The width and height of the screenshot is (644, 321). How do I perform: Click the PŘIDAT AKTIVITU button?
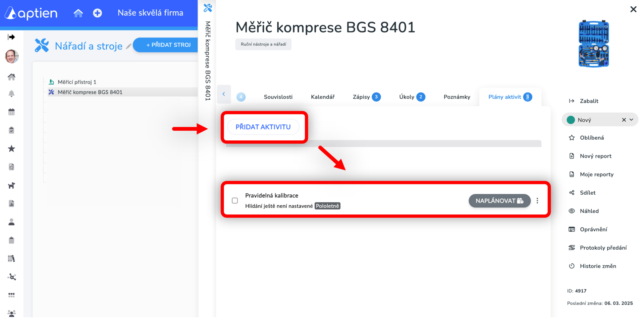263,127
